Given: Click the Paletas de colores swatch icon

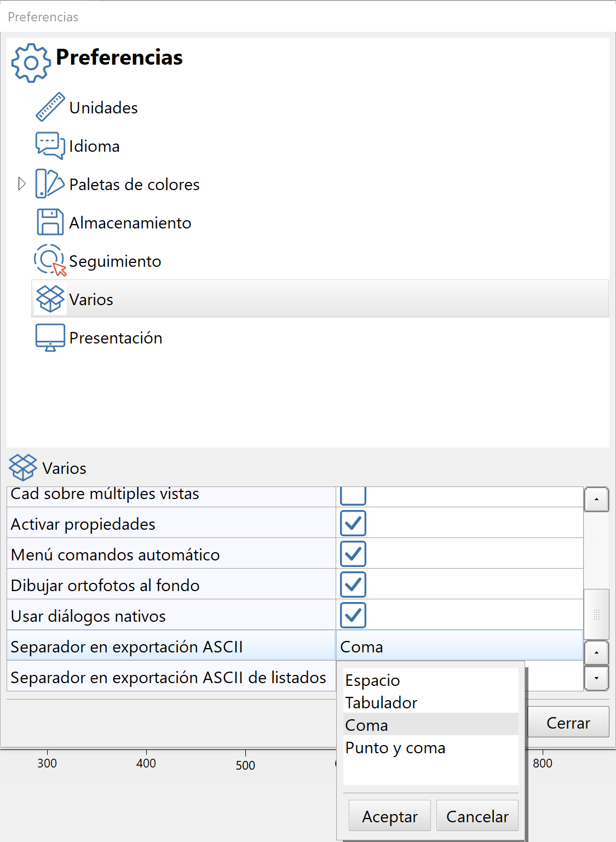Looking at the screenshot, I should [50, 184].
